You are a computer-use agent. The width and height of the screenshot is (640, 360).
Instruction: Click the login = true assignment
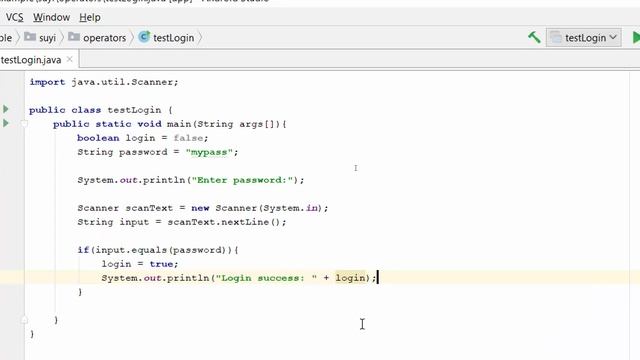(140, 264)
